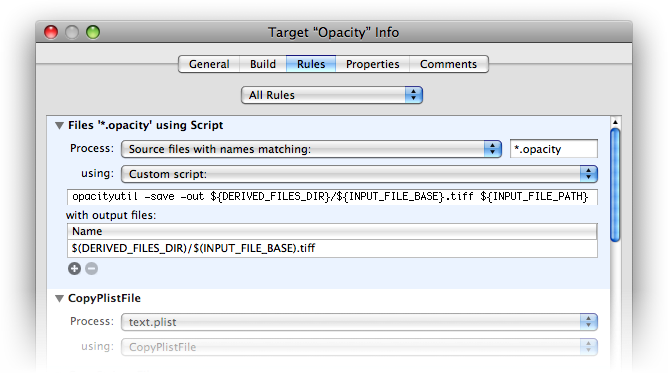The width and height of the screenshot is (668, 373).
Task: Click the CopyPlistFile heading text
Action: pyautogui.click(x=104, y=298)
